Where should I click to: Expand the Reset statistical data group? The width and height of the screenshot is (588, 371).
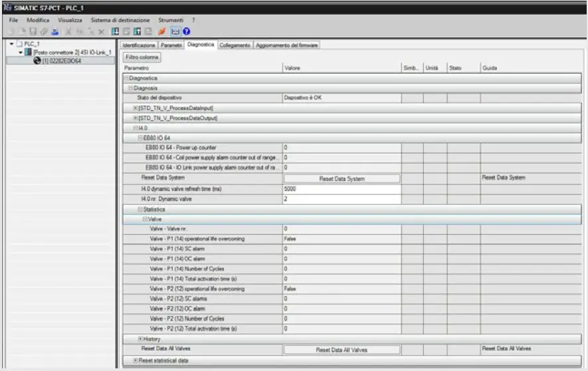tap(136, 360)
